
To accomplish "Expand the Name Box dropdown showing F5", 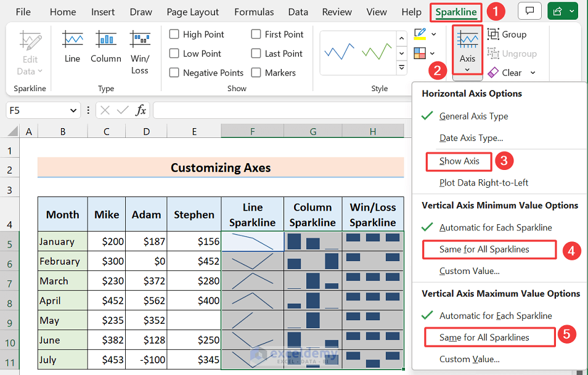I will point(73,110).
